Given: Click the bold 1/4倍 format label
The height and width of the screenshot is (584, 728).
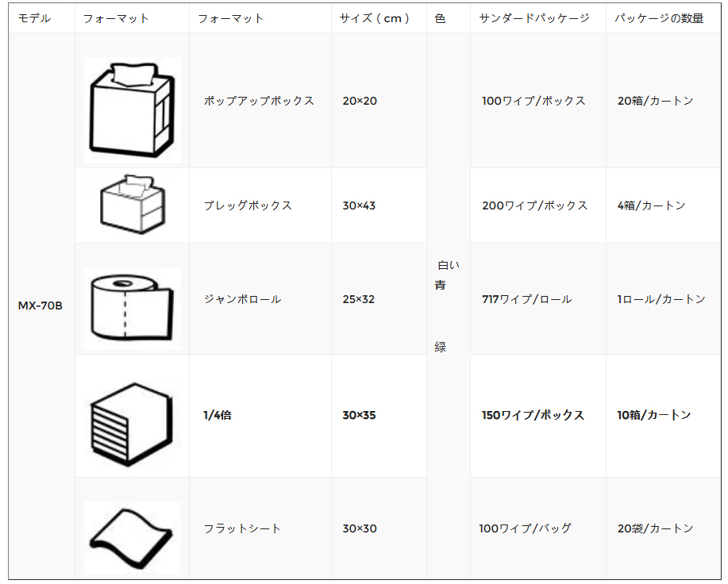Looking at the screenshot, I should click(218, 415).
